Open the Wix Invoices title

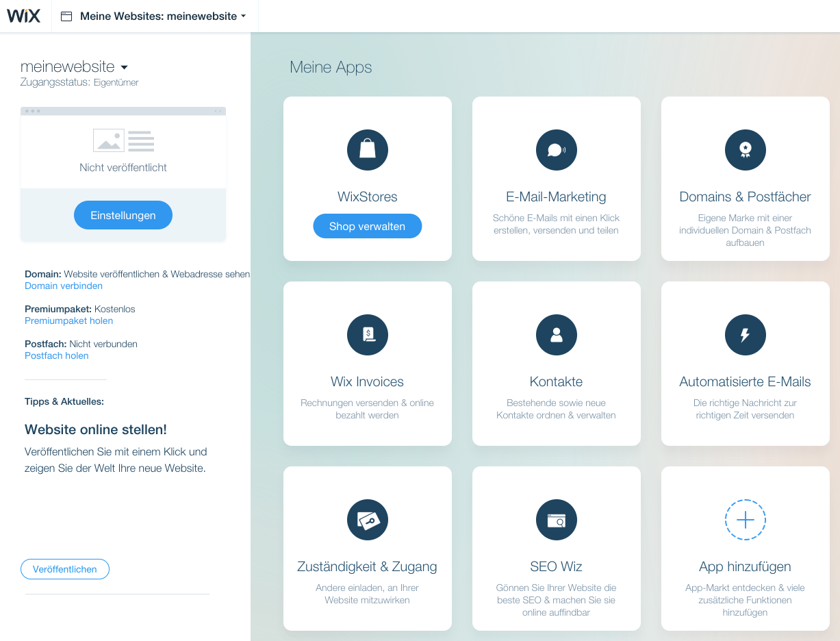(368, 381)
